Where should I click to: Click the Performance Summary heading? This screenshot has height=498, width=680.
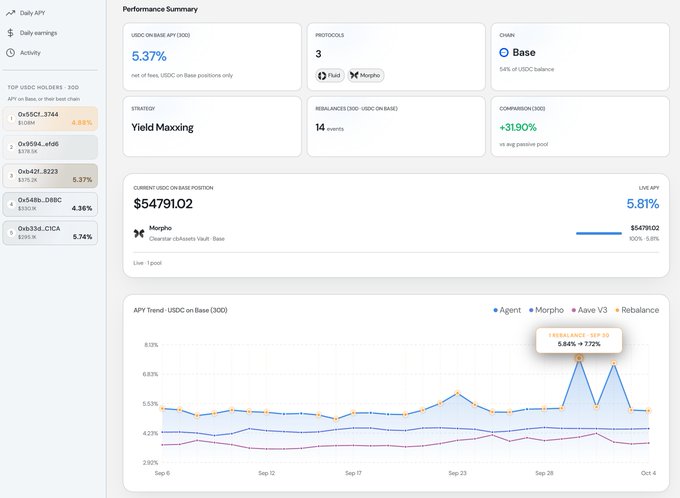[x=160, y=9]
